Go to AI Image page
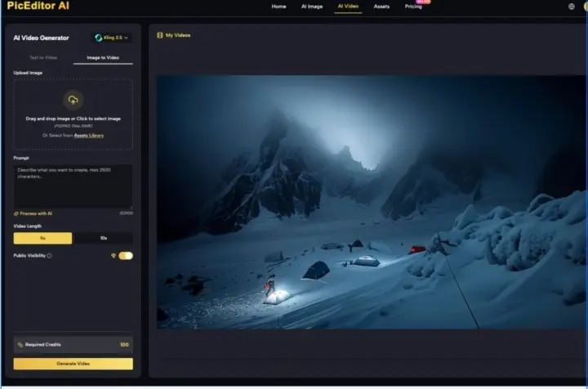The image size is (588, 389). [x=312, y=7]
